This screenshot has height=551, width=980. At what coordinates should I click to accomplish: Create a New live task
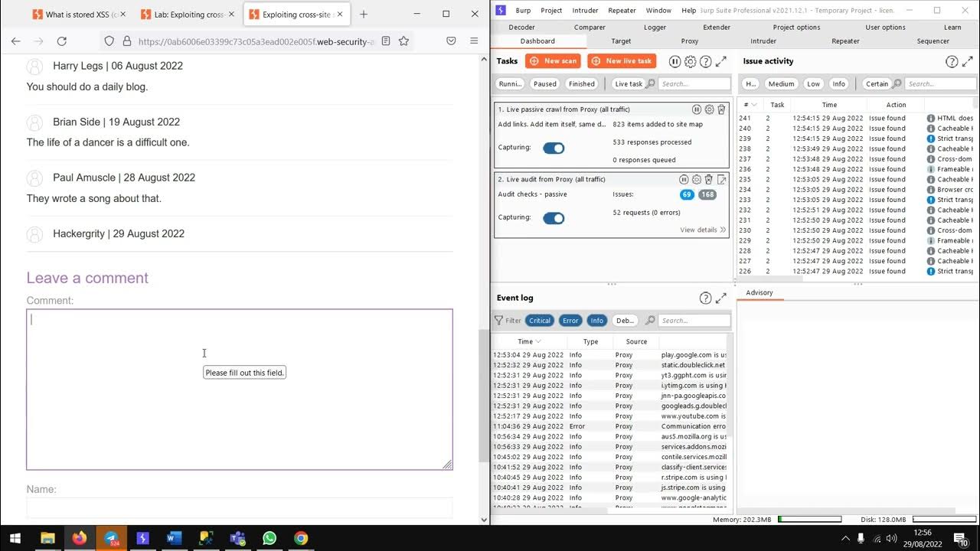tap(622, 61)
